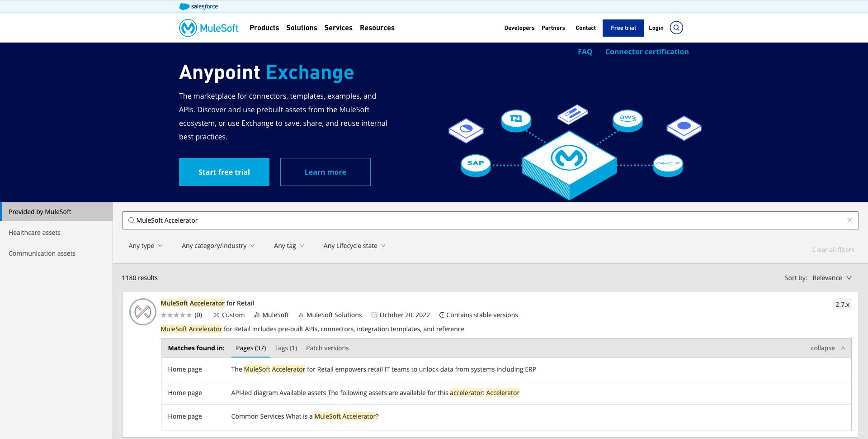Open match row mentioning systems including ERP
This screenshot has width=868, height=439.
tap(506, 369)
